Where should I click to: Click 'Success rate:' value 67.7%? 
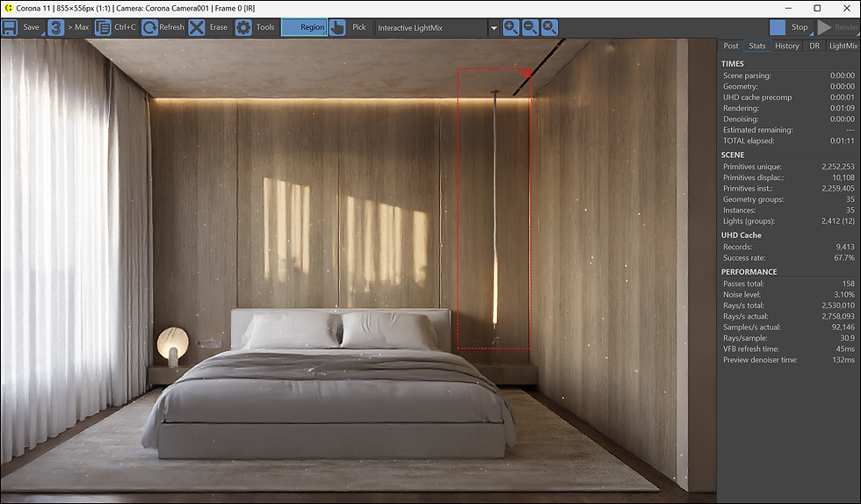tap(844, 258)
